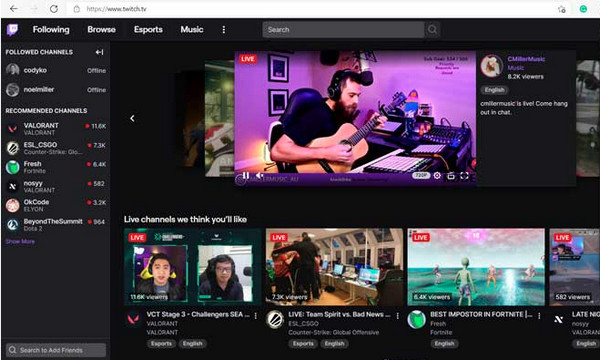Open the browser favorites star icon

click(561, 9)
